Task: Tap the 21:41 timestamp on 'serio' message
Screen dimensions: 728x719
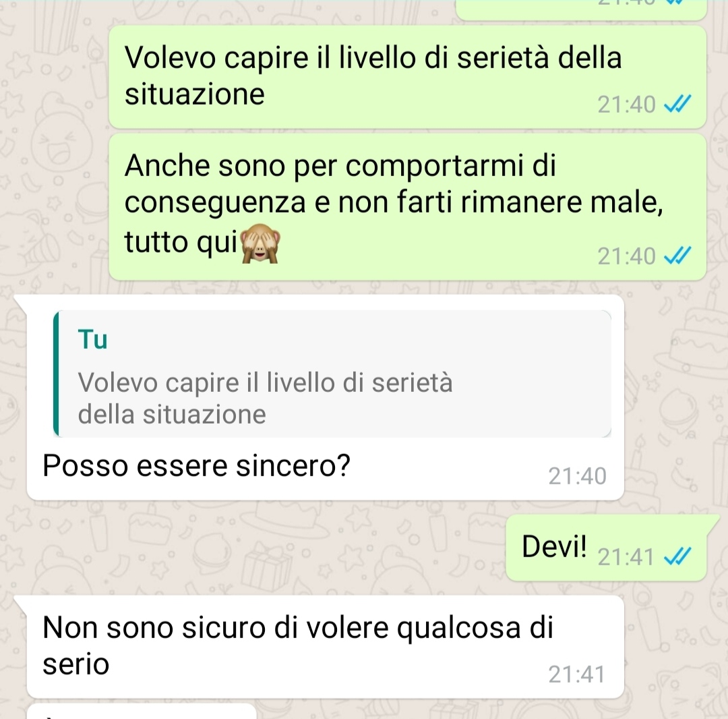Action: point(577,674)
